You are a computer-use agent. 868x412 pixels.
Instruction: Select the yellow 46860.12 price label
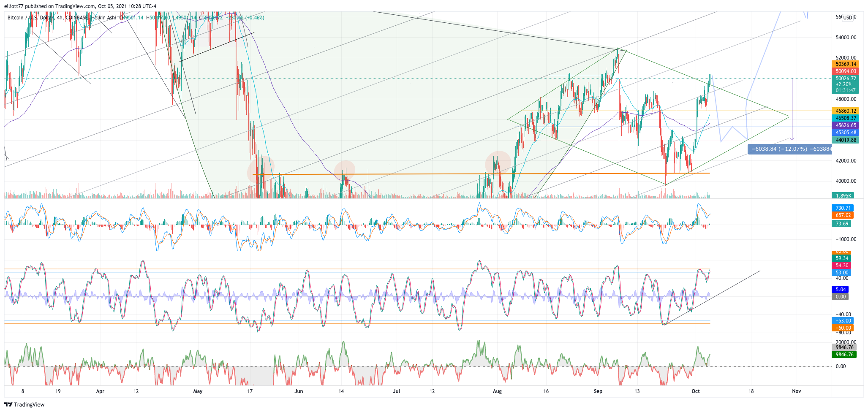[x=845, y=111]
